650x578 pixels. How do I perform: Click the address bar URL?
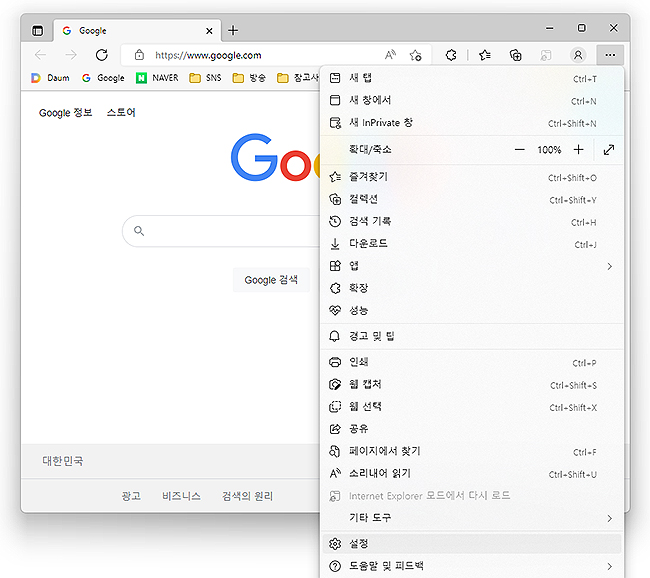click(x=208, y=55)
